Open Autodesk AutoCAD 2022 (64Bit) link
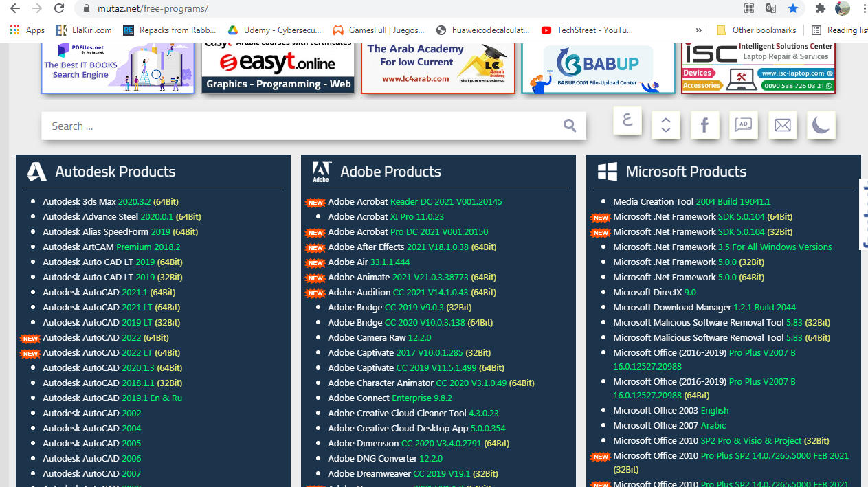Viewport: 868px width, 487px height. pos(105,337)
